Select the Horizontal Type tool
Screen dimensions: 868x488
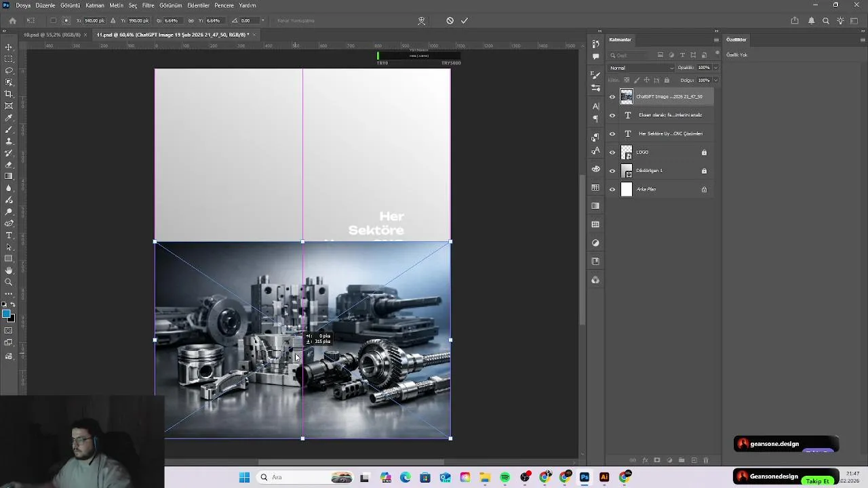(x=9, y=235)
